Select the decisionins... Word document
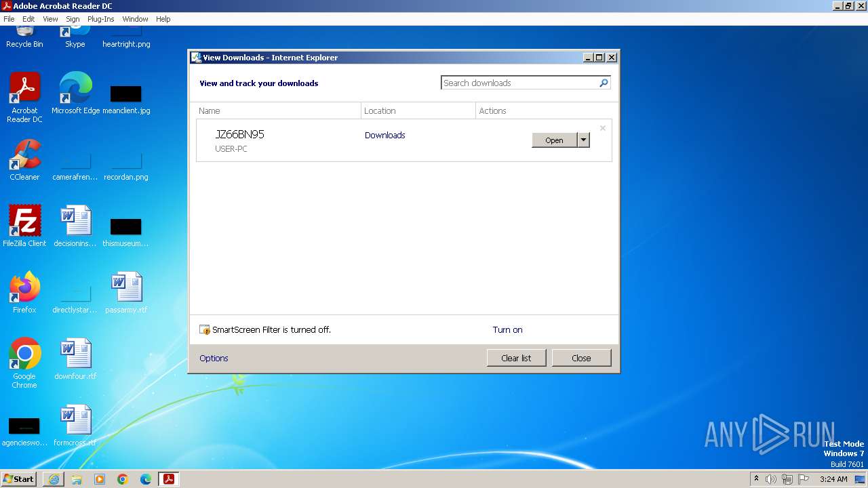The image size is (868, 488). pyautogui.click(x=75, y=226)
